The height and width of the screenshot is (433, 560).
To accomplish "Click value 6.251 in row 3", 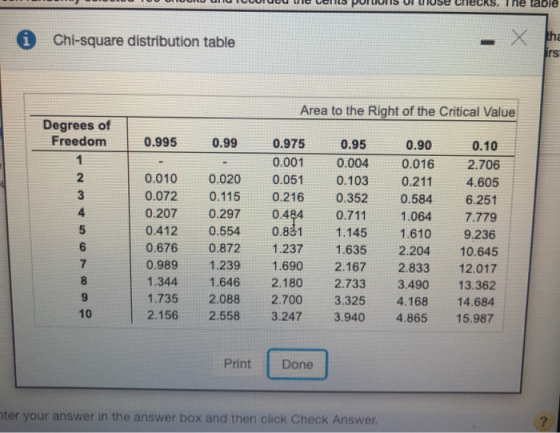I will coord(481,200).
